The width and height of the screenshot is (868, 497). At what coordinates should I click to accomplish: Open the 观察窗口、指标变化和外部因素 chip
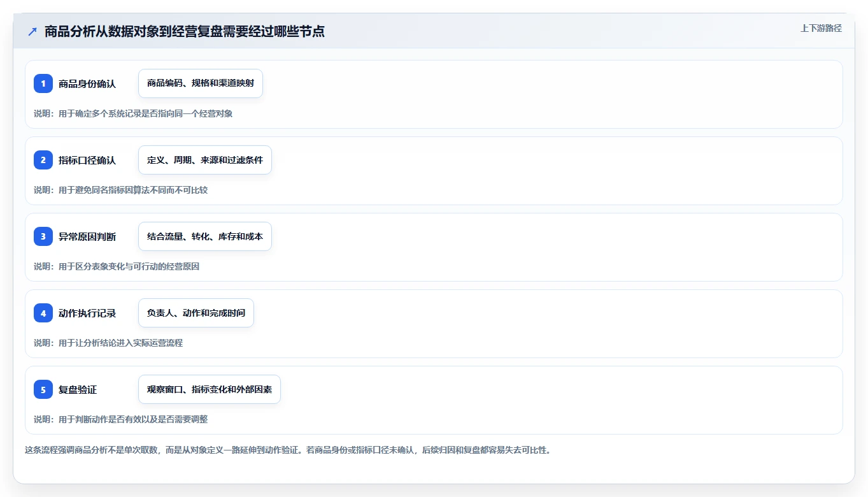(210, 389)
